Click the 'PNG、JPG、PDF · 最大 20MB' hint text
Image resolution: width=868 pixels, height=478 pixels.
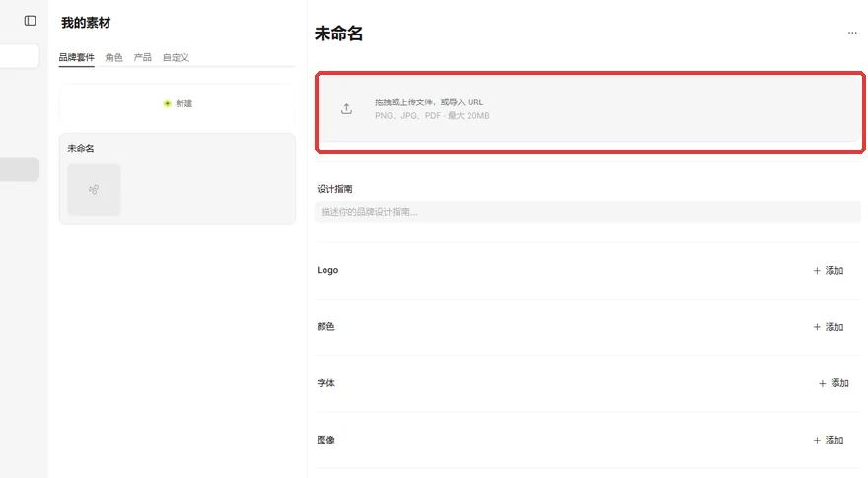point(432,116)
